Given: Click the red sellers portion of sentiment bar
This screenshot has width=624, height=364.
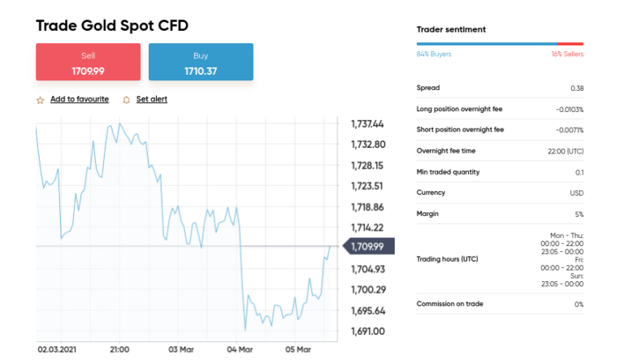Looking at the screenshot, I should 570,44.
